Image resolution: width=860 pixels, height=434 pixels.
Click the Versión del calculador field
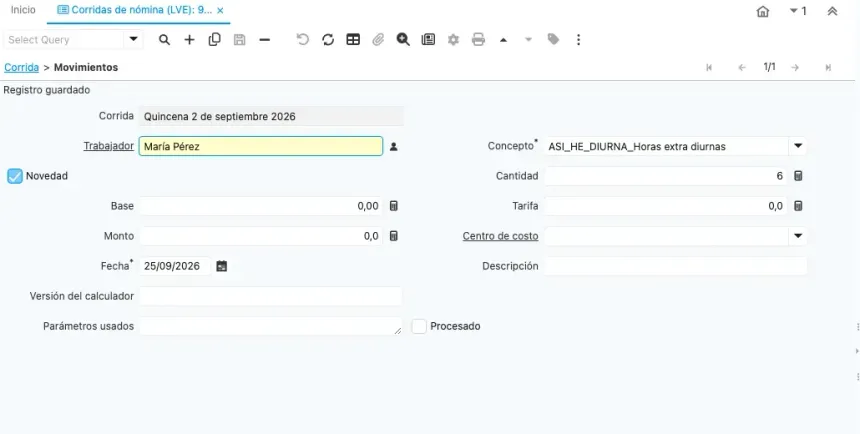(270, 296)
